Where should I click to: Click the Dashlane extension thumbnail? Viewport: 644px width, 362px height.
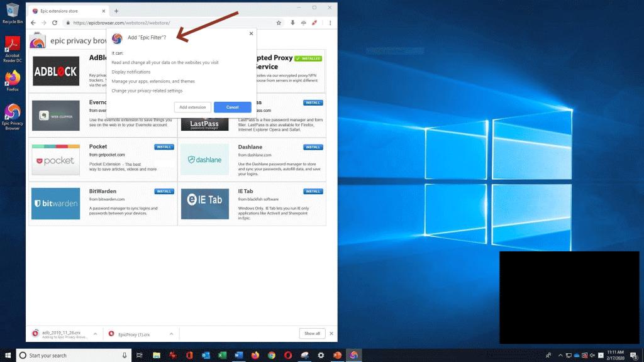click(x=204, y=160)
